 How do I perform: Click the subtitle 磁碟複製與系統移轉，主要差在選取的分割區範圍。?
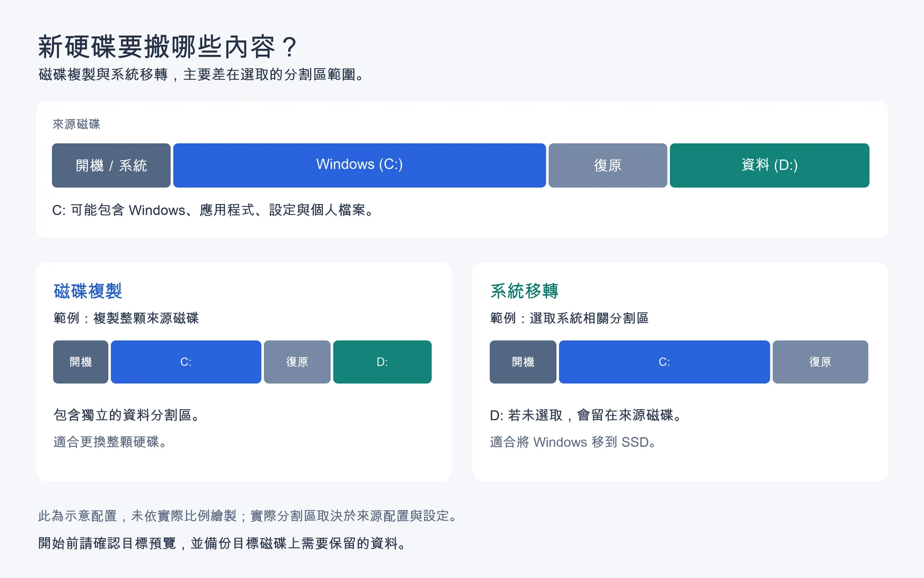click(202, 75)
